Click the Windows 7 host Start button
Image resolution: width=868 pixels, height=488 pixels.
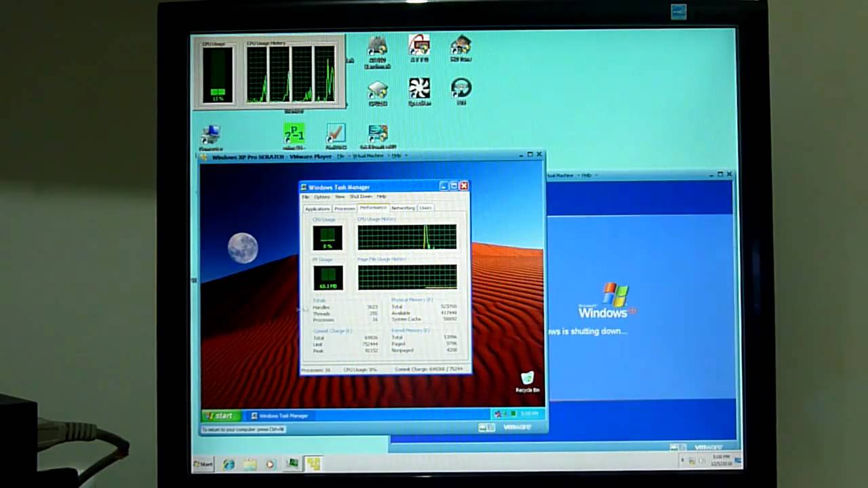203,464
